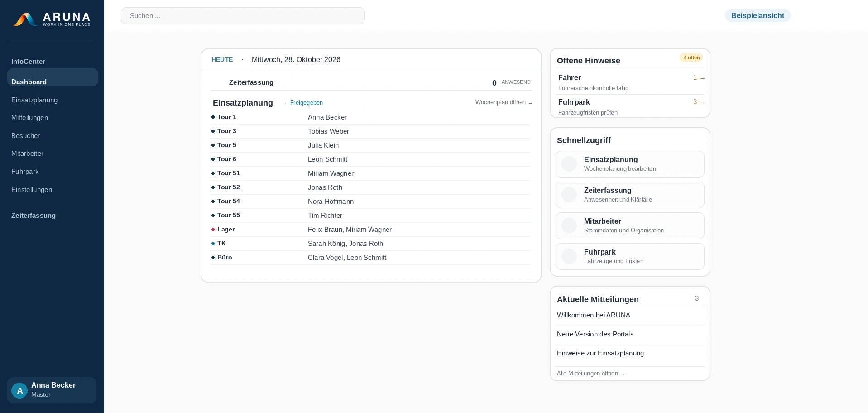Viewport: 868px width, 413px height.
Task: Click the Suchen search field
Action: coord(243,16)
